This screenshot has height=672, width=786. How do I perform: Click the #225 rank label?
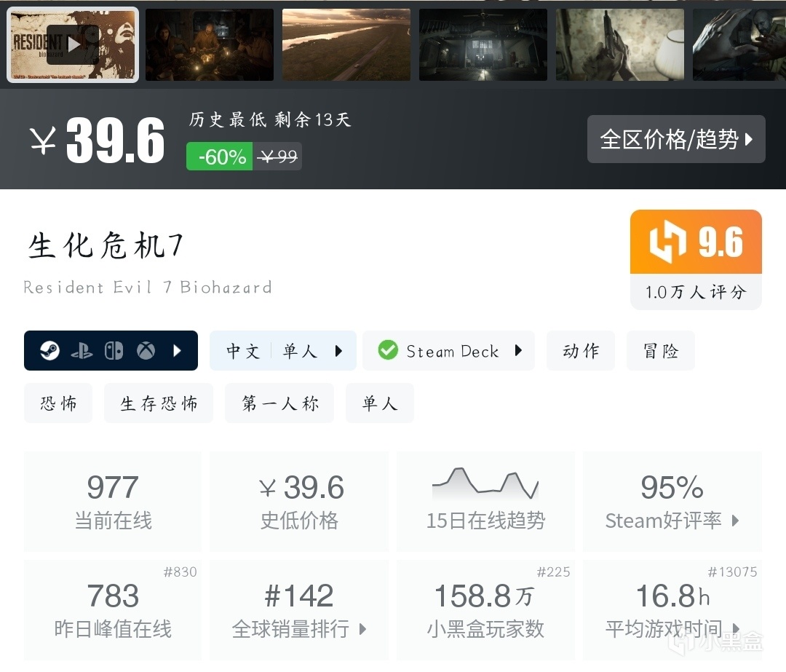coord(553,572)
